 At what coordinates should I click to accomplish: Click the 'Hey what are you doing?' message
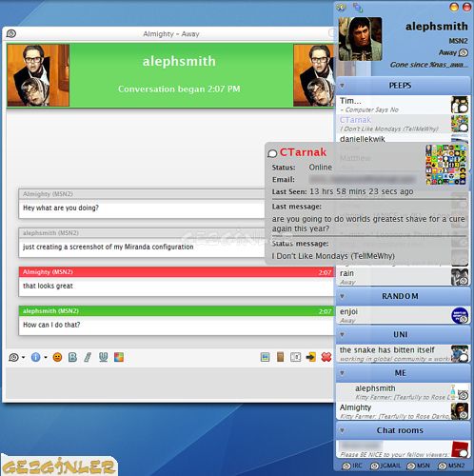coord(61,208)
